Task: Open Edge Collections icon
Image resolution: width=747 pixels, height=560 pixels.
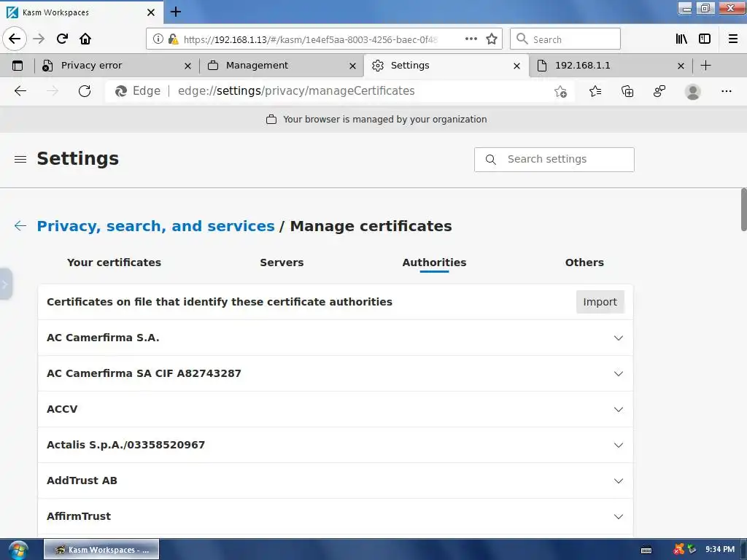Action: [627, 91]
